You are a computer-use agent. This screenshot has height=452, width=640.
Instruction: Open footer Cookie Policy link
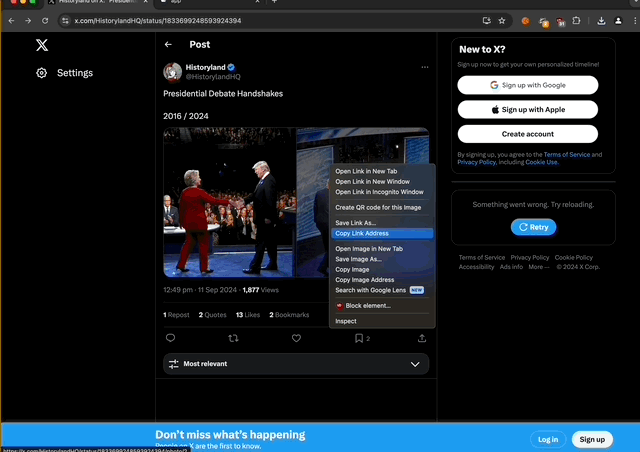click(573, 258)
